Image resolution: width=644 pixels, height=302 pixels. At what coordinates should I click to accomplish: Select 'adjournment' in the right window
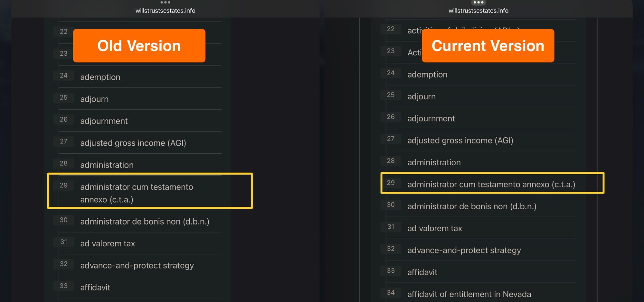pyautogui.click(x=431, y=118)
